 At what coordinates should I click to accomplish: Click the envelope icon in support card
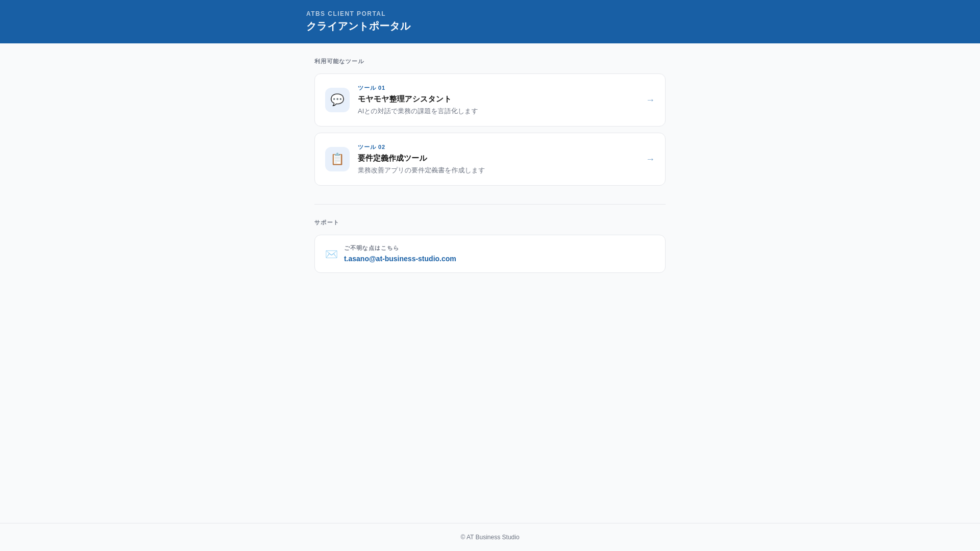point(331,254)
